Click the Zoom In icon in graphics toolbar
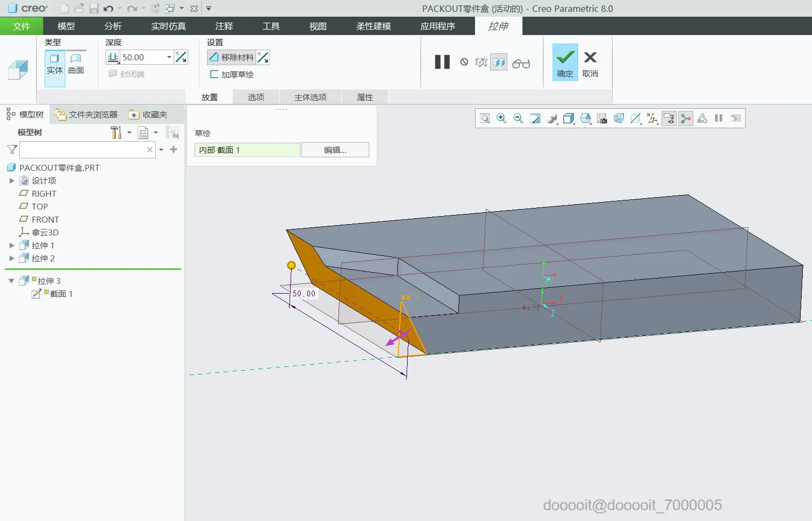812x521 pixels. [501, 119]
